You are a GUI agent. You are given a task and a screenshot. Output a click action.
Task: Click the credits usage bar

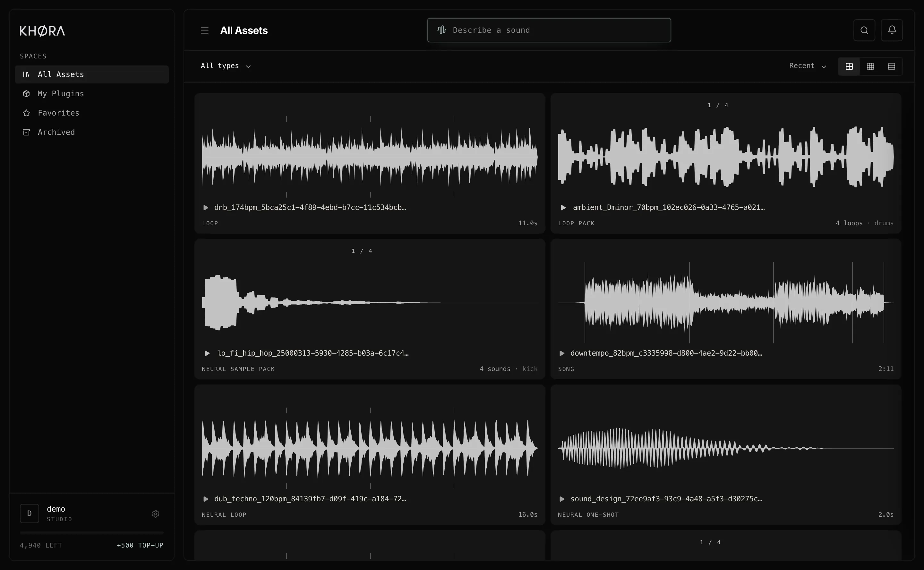(91, 533)
